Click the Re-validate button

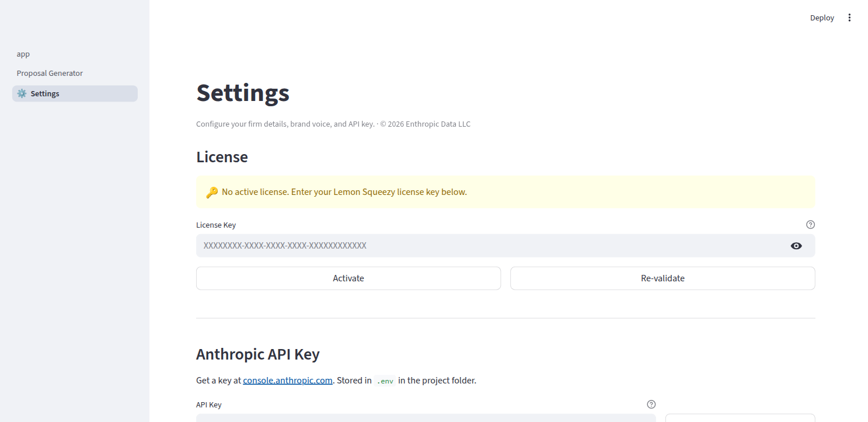tap(663, 278)
